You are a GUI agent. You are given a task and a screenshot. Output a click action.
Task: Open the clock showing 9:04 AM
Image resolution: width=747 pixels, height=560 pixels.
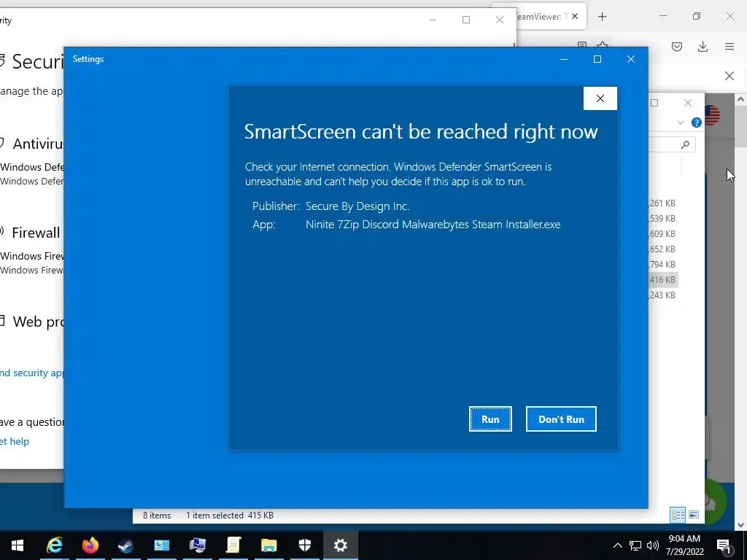pos(684,545)
